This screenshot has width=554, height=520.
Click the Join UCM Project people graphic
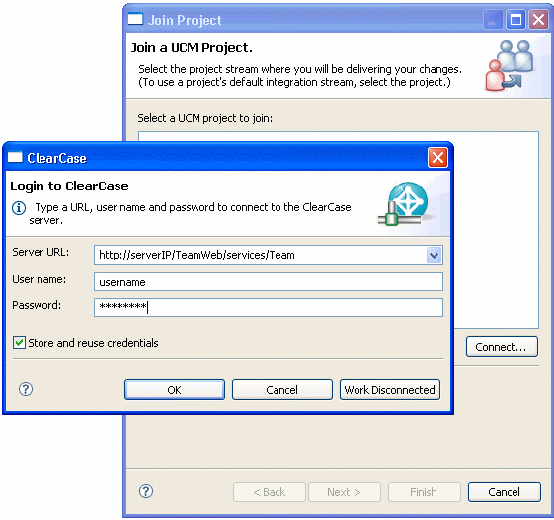[509, 65]
